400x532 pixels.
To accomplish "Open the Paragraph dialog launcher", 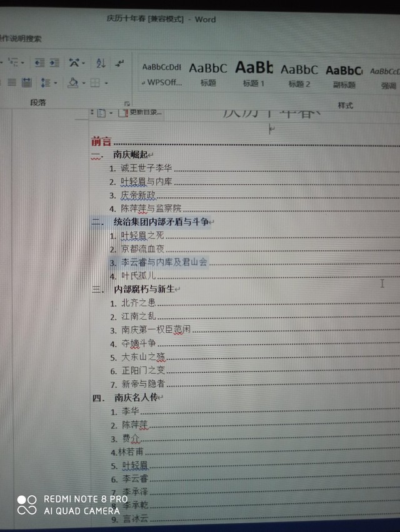I will 127,103.
